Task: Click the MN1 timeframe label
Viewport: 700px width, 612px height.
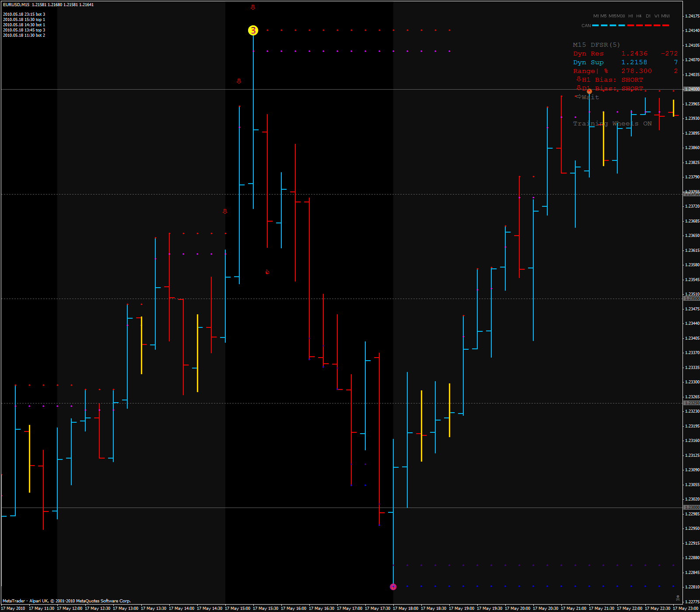Action: pyautogui.click(x=665, y=16)
